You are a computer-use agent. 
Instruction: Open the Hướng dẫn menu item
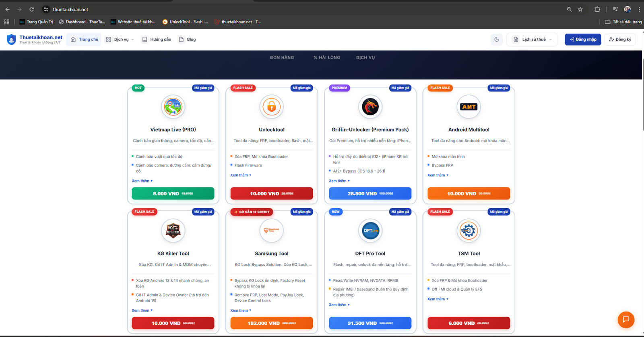click(157, 39)
